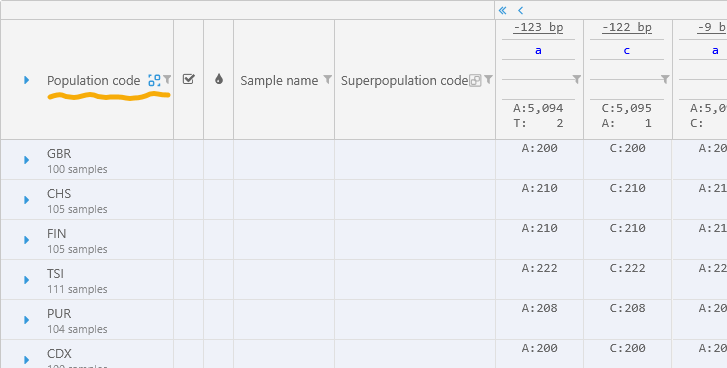Screen dimensions: 727x368
Task: Select the FIN row A:210 cell
Action: click(x=539, y=228)
